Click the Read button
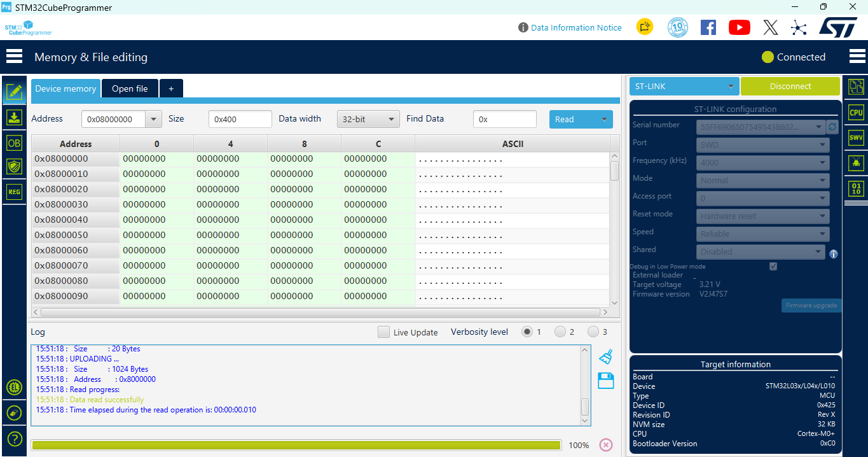Viewport: 868px width, 457px height. (x=572, y=119)
